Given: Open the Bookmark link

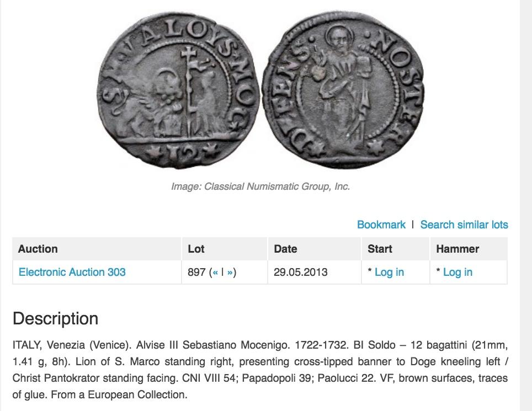Looking at the screenshot, I should (381, 225).
